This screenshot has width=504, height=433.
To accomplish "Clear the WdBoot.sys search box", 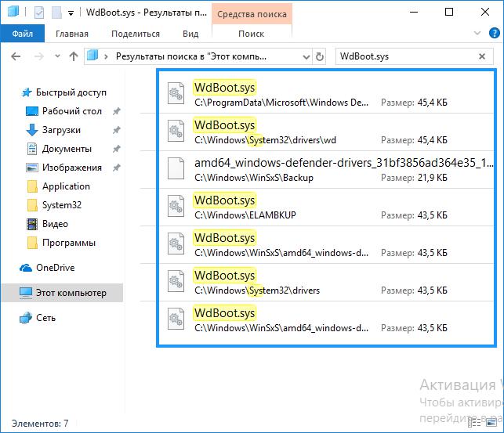I will click(x=482, y=56).
